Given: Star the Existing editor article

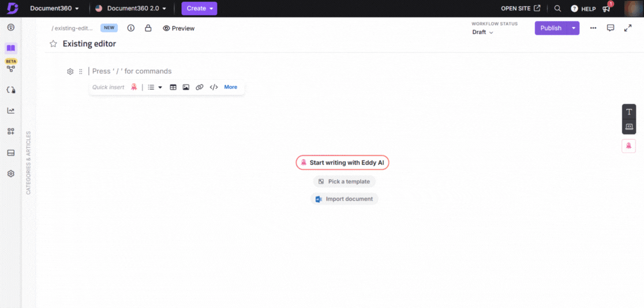Looking at the screenshot, I should (x=53, y=43).
